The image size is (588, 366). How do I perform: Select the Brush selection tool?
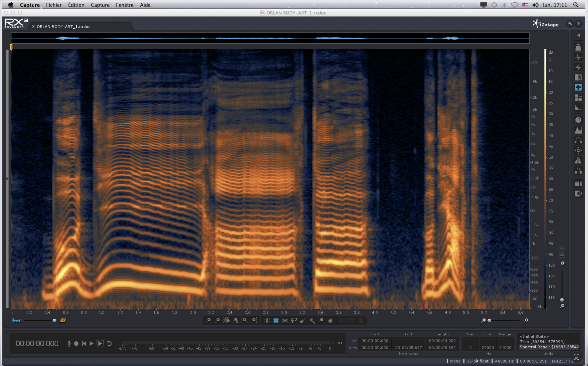click(303, 320)
